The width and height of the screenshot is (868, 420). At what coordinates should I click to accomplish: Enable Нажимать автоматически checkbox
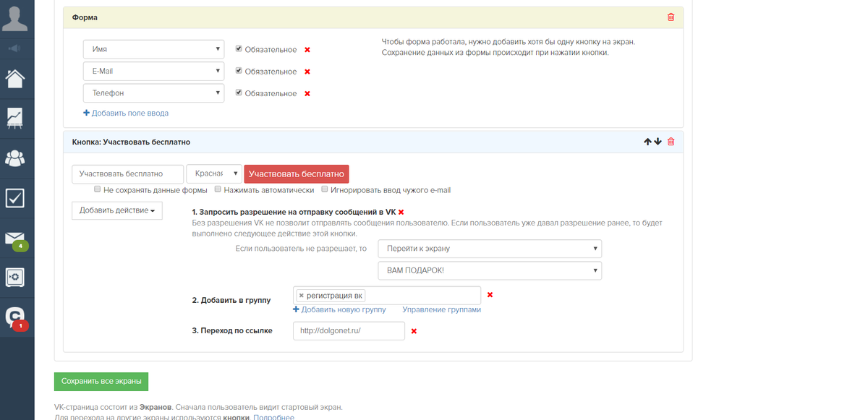pyautogui.click(x=218, y=190)
